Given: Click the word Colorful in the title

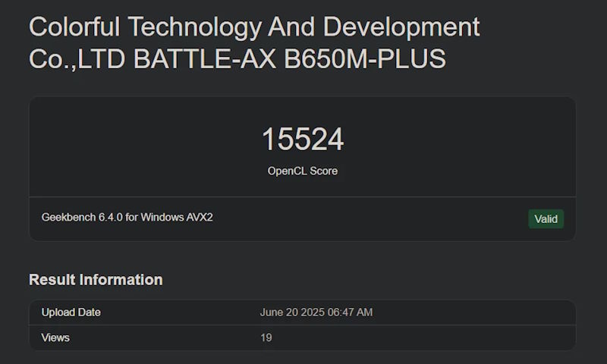Looking at the screenshot, I should pos(74,27).
